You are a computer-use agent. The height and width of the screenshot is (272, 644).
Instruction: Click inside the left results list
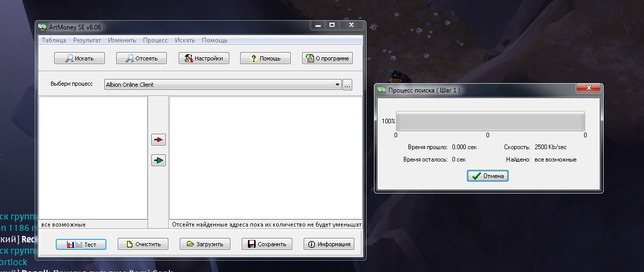click(x=93, y=157)
